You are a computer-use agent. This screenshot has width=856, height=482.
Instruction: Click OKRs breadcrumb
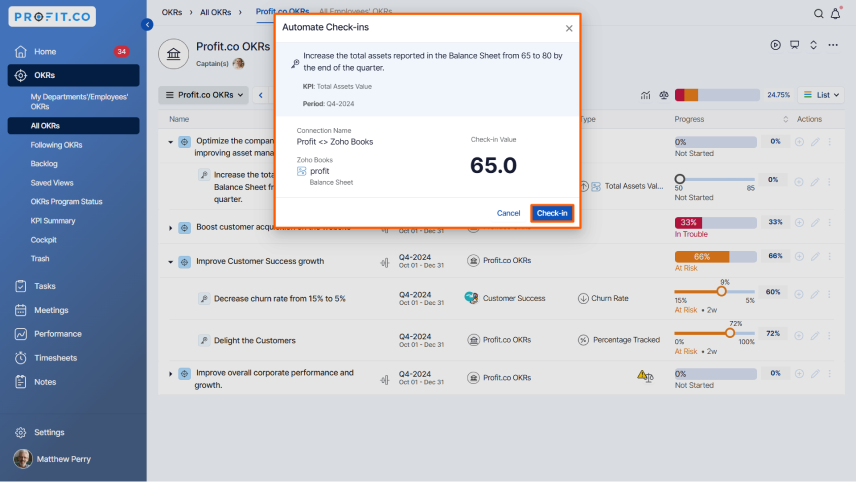coord(171,12)
